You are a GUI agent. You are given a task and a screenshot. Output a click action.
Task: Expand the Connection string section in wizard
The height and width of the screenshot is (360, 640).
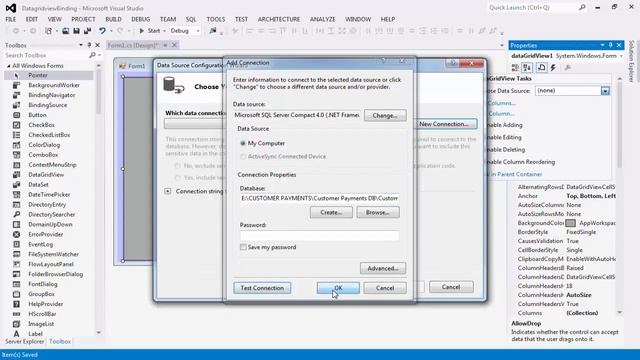coord(168,191)
